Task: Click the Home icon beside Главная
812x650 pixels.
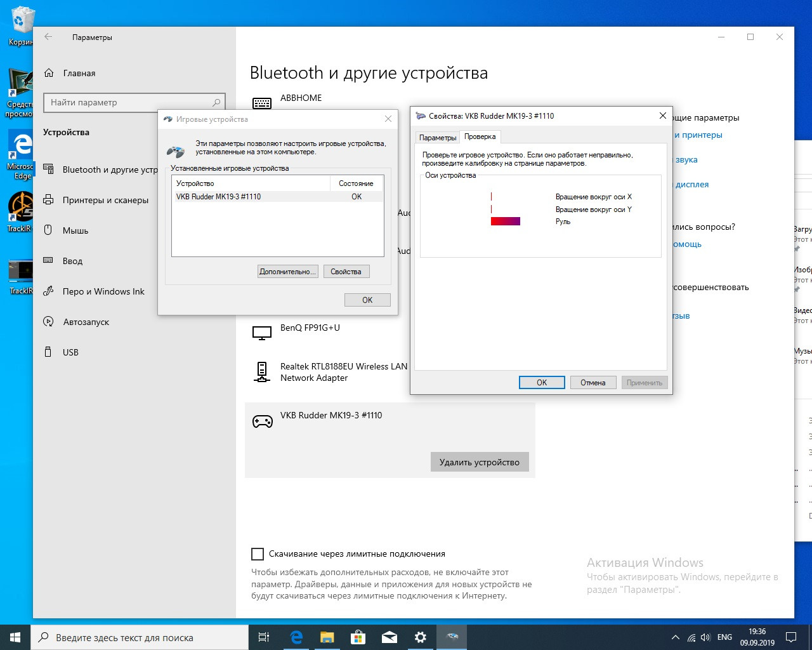Action: click(x=49, y=73)
